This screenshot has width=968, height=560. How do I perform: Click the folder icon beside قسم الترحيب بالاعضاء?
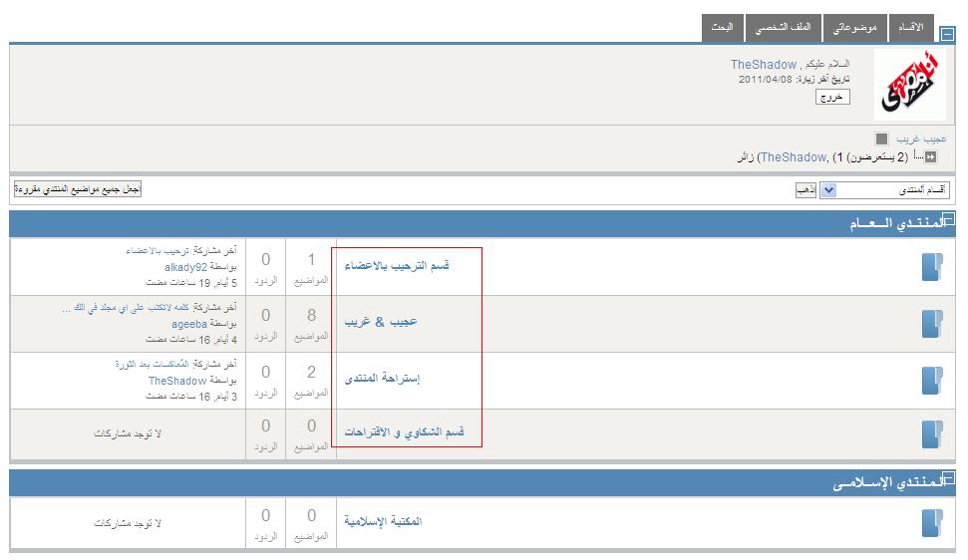[932, 267]
